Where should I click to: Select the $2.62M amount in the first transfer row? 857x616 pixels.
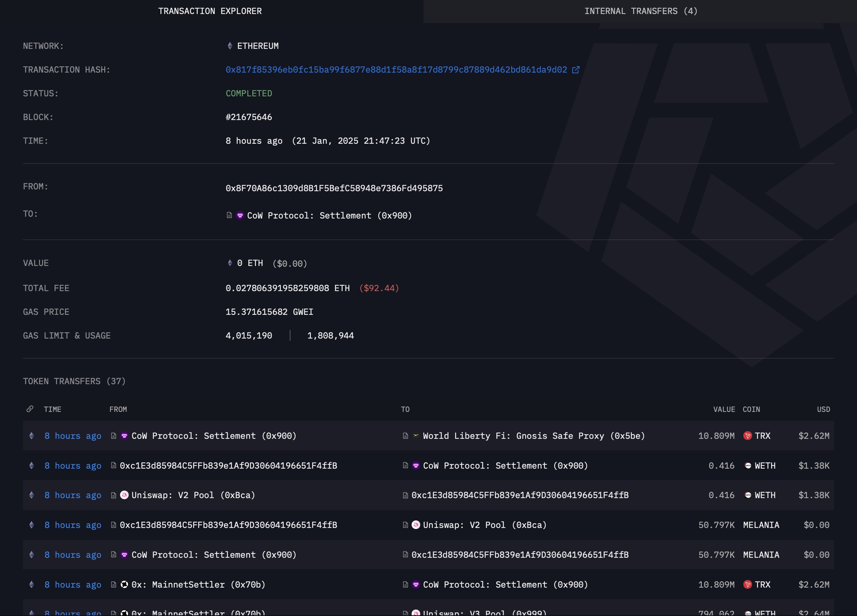pos(814,436)
